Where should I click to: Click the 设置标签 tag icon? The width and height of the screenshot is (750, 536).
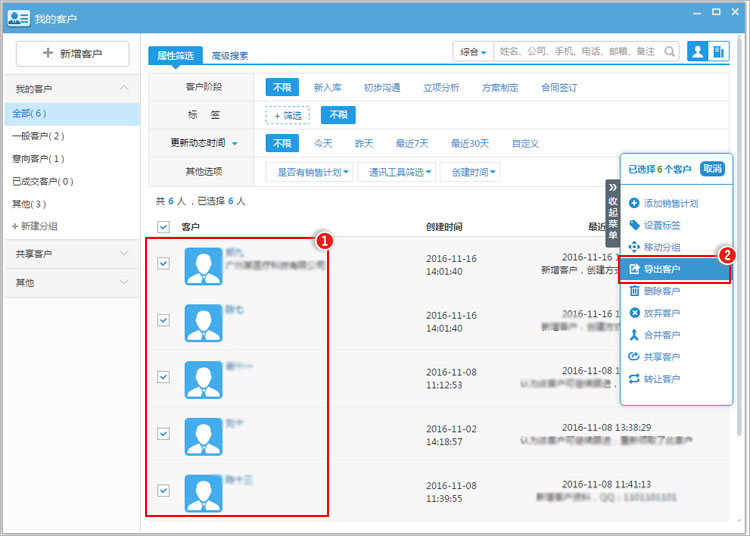[x=634, y=225]
